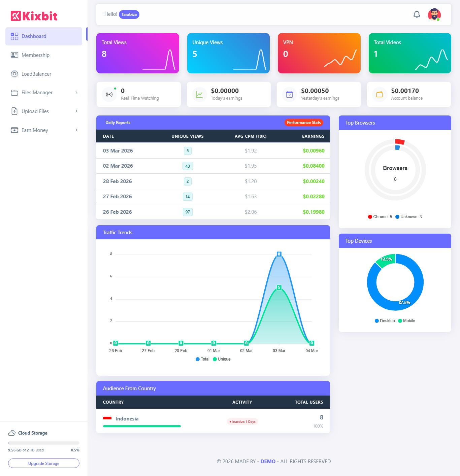Open the Performance Stats badge

pyautogui.click(x=303, y=123)
